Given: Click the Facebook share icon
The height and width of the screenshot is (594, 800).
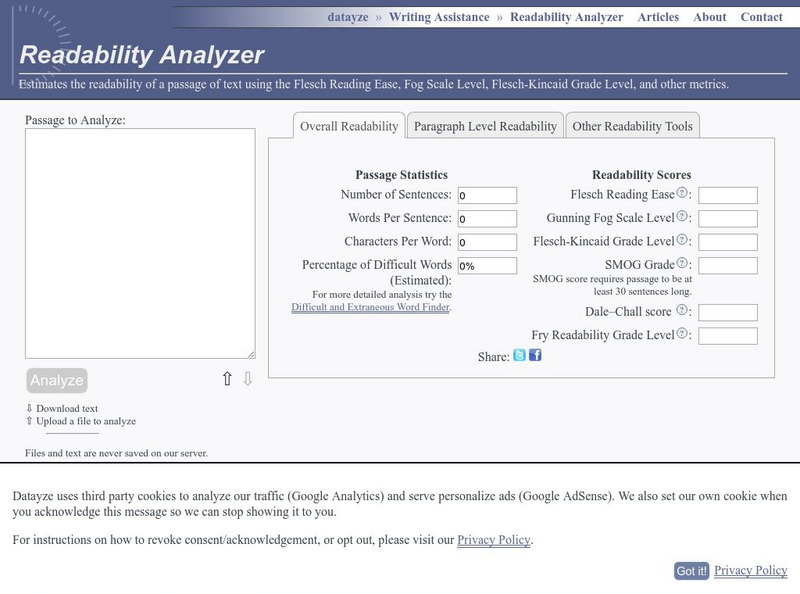Looking at the screenshot, I should coord(535,355).
